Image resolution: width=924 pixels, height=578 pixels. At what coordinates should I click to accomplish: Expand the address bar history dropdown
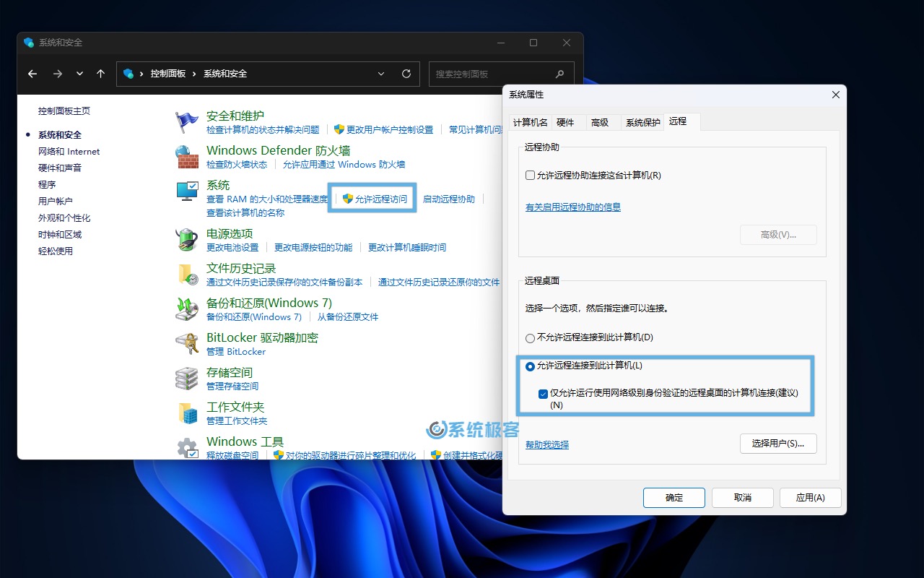click(x=381, y=74)
